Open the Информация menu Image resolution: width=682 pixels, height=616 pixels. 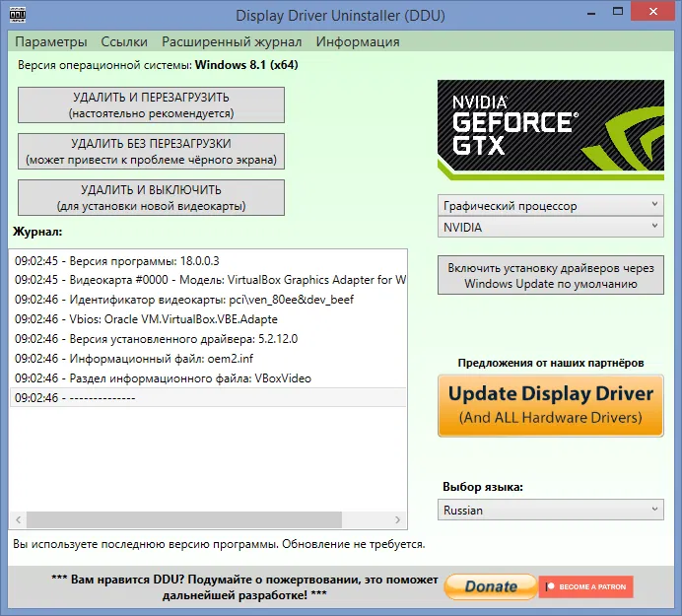(358, 41)
